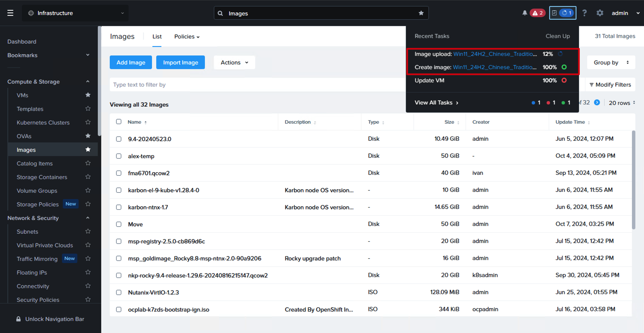
Task: Collapse the Compute & Storage section
Action: tap(87, 81)
